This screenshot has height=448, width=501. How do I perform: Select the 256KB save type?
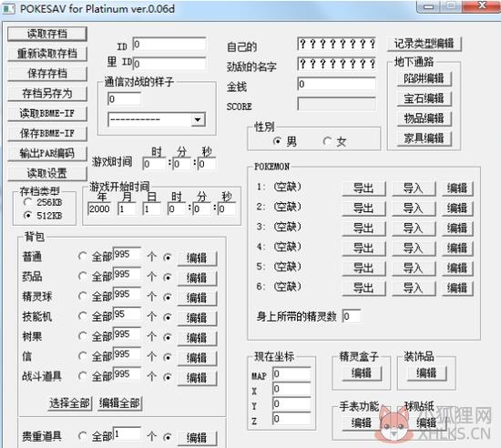pos(28,202)
